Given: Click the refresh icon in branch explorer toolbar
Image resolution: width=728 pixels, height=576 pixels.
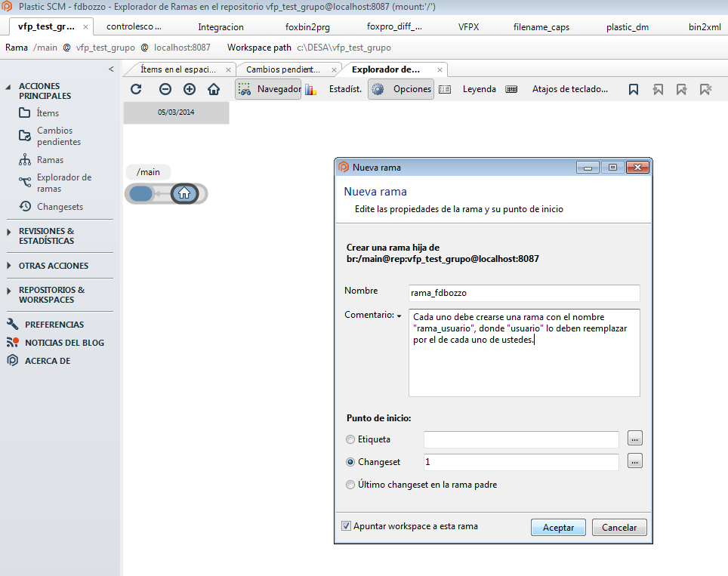Looking at the screenshot, I should tap(136, 89).
